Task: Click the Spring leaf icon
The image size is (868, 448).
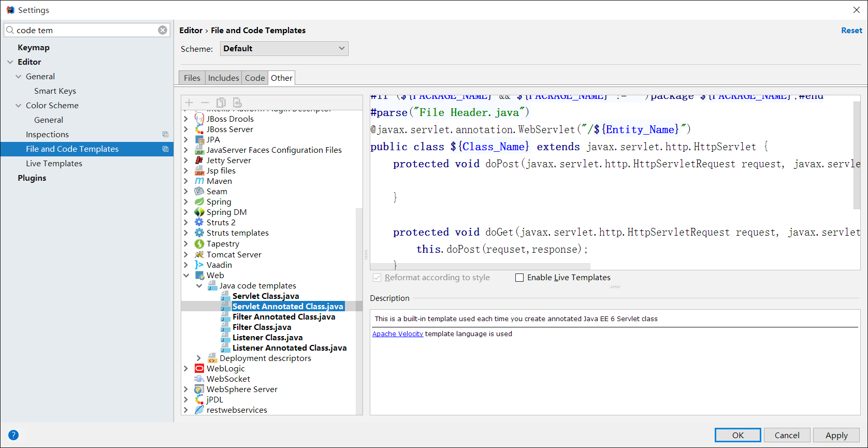Action: pyautogui.click(x=199, y=201)
